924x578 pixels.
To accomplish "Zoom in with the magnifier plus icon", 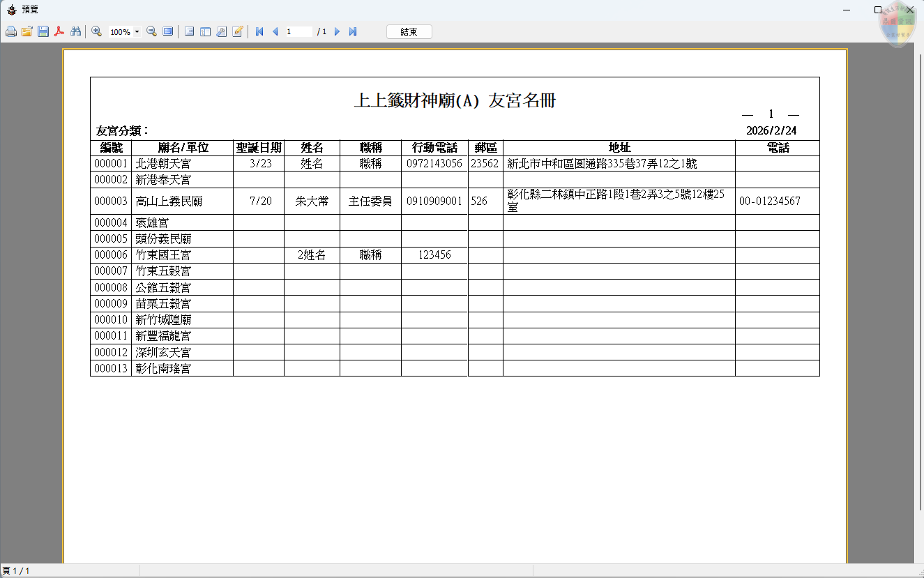I will click(x=97, y=32).
